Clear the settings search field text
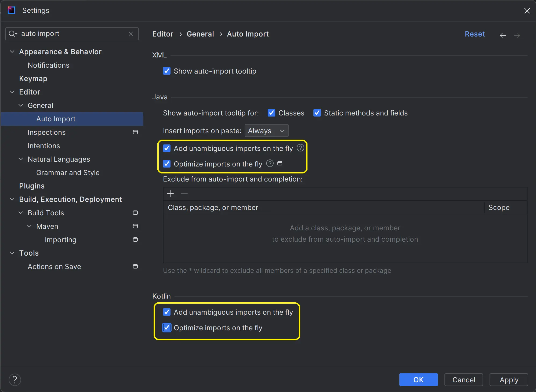The width and height of the screenshot is (536, 392). point(131,34)
